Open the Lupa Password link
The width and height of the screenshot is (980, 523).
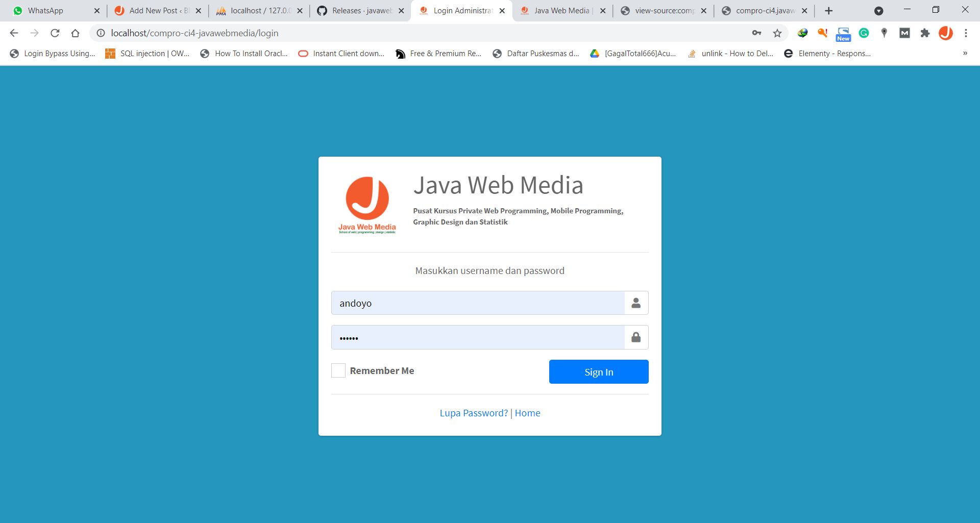click(473, 413)
